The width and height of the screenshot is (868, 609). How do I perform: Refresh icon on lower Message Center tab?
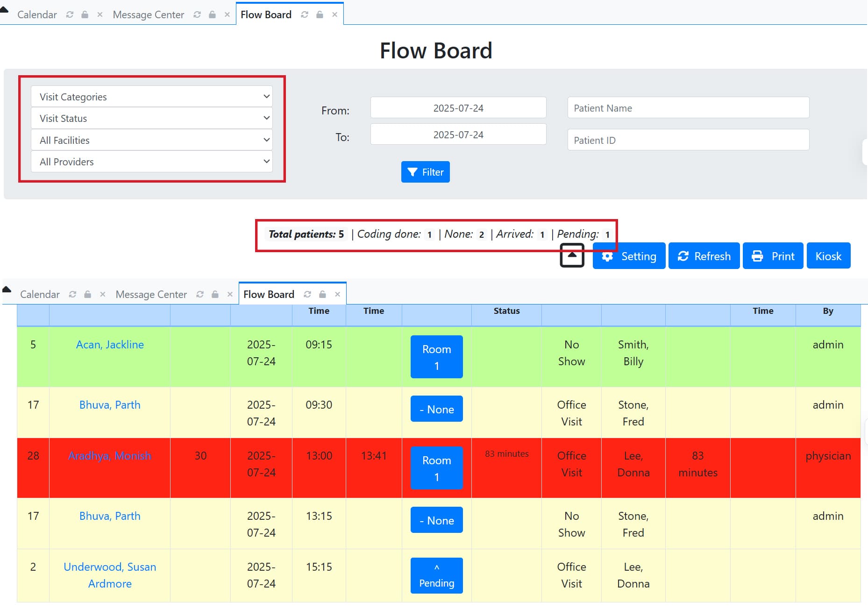pyautogui.click(x=200, y=294)
